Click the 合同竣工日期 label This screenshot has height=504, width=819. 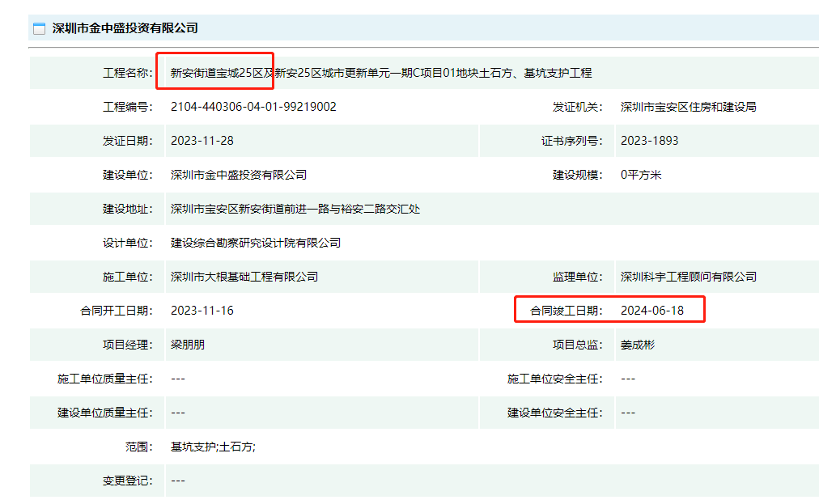[567, 311]
